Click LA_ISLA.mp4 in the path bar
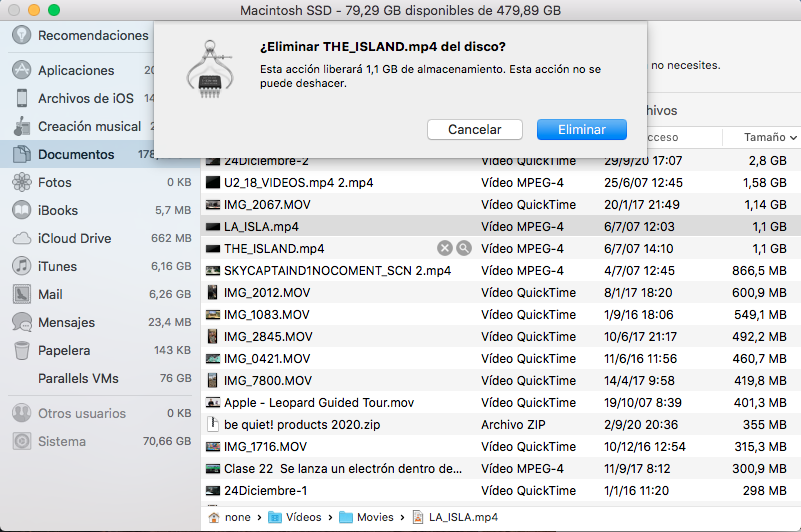This screenshot has height=532, width=801. (x=455, y=517)
